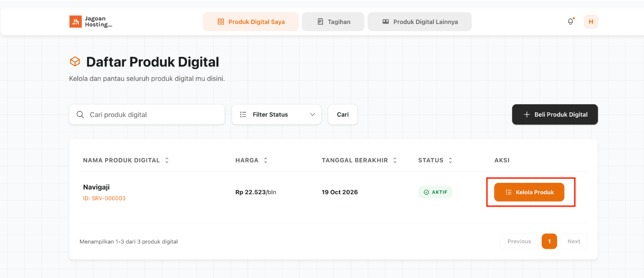Click the Jagoan Hosting logo

pyautogui.click(x=91, y=22)
